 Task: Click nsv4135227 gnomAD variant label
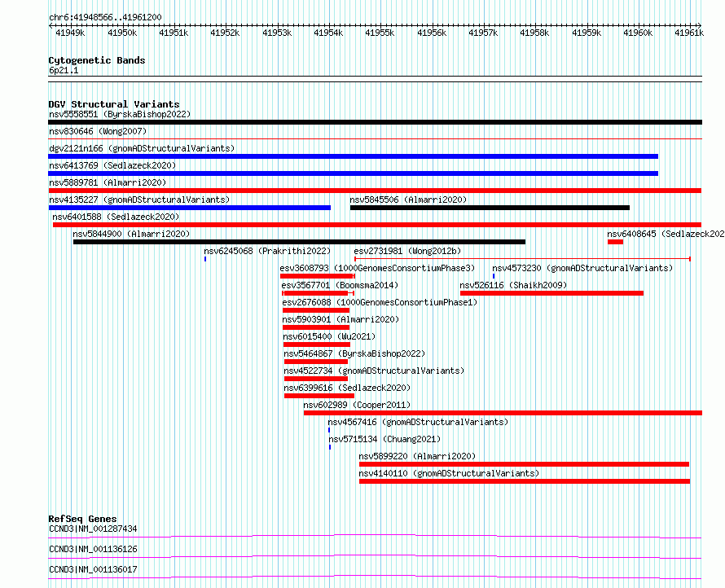pyautogui.click(x=139, y=200)
